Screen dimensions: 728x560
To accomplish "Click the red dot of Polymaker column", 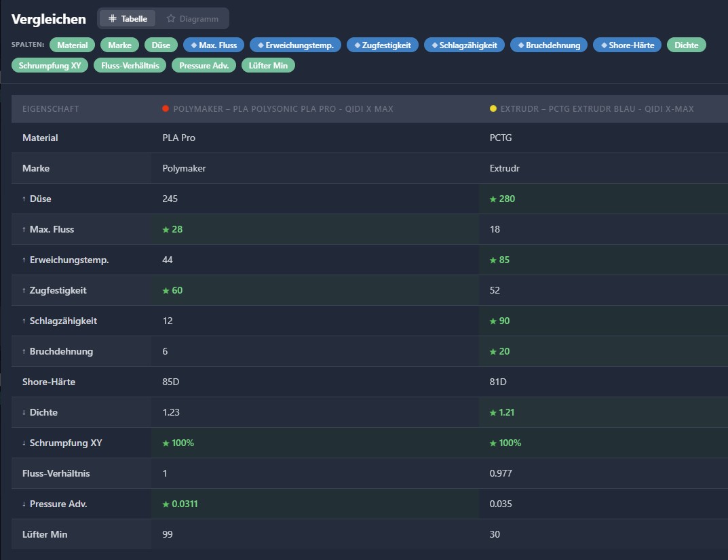I will [166, 108].
